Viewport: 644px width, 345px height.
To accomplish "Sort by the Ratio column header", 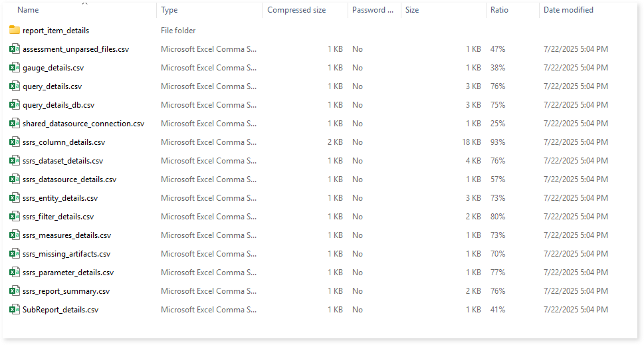I will (x=499, y=10).
